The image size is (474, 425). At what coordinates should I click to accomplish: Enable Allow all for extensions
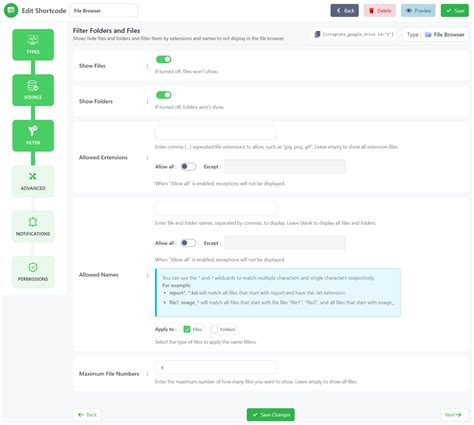click(x=188, y=166)
